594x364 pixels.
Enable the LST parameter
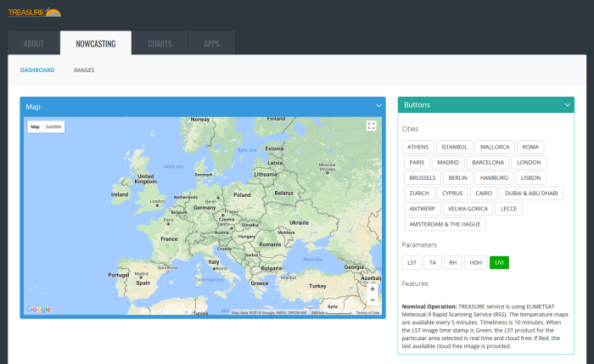[x=412, y=262]
